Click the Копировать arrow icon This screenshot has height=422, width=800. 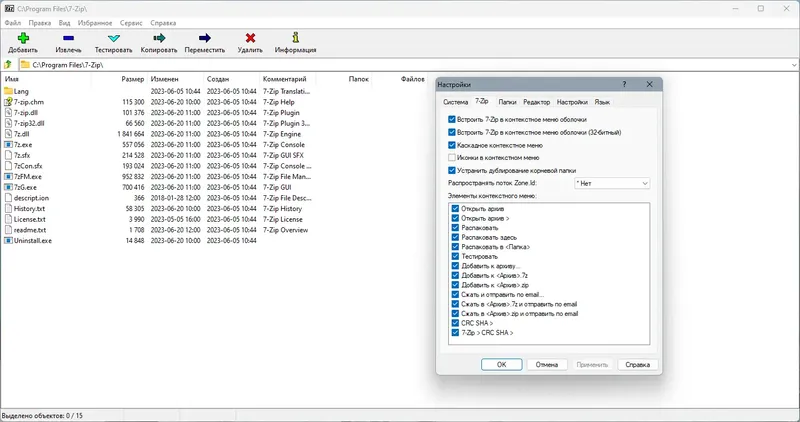point(159,38)
